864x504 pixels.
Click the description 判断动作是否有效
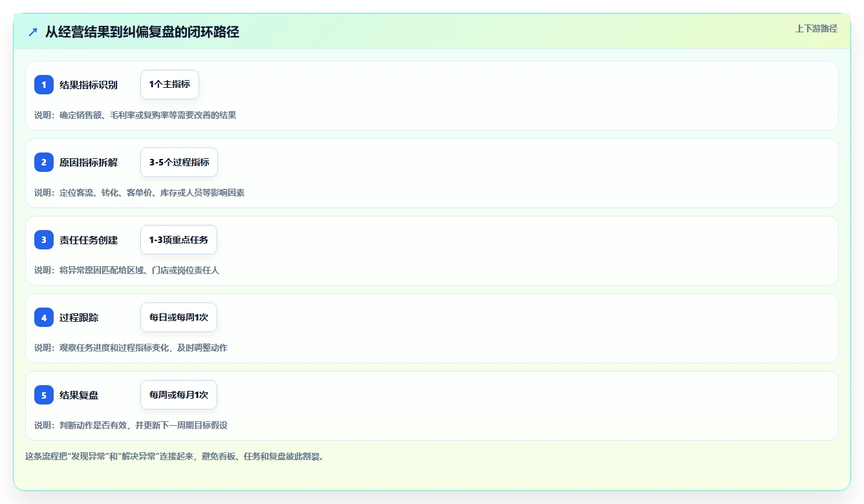[x=131, y=425]
